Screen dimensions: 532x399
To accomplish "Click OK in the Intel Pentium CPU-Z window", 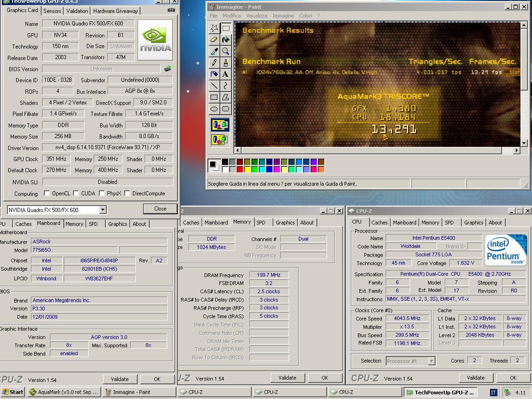I will (513, 378).
